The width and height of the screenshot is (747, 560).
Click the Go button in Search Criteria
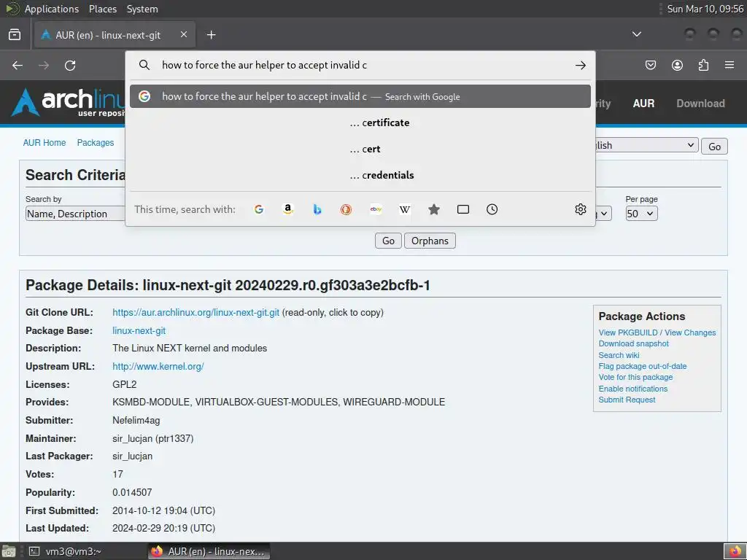coord(388,241)
